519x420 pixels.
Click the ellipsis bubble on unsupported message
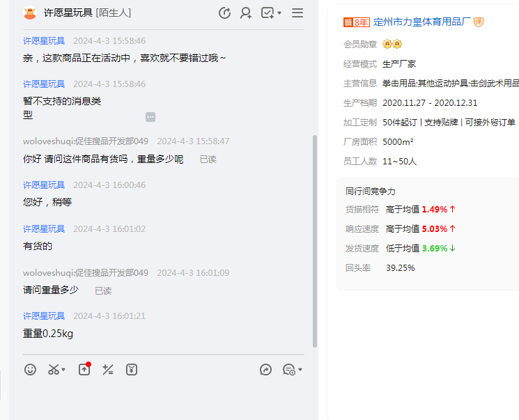tap(150, 116)
